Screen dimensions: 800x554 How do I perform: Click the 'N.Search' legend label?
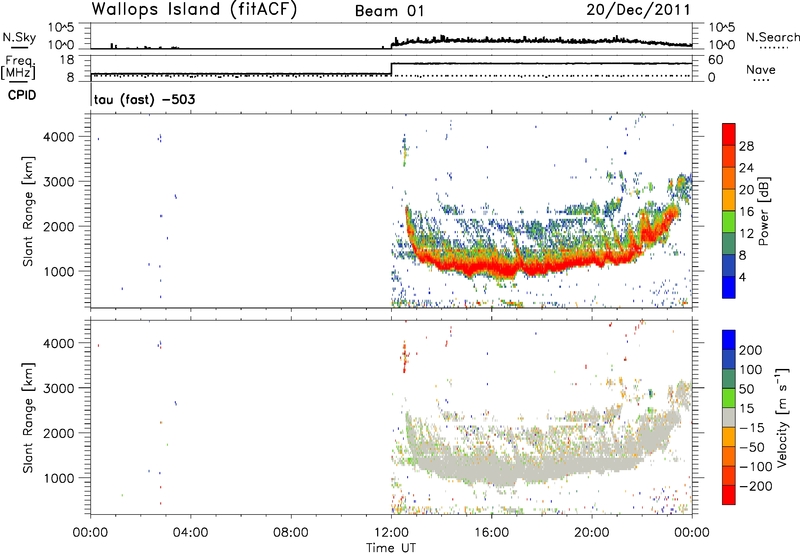coord(772,37)
